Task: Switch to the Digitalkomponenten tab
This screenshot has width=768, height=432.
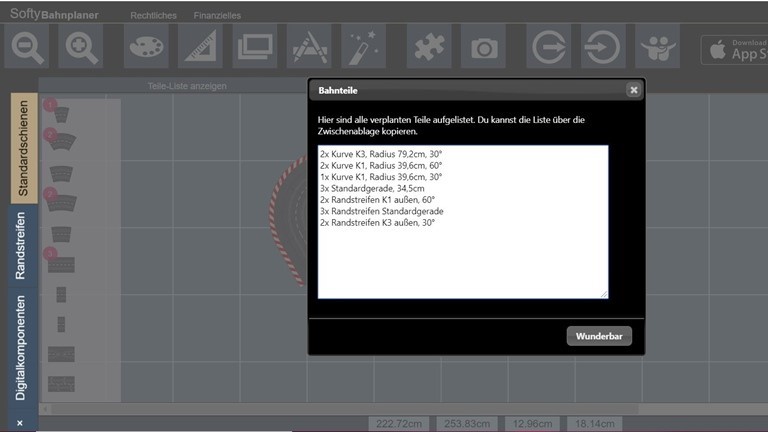Action: point(24,347)
